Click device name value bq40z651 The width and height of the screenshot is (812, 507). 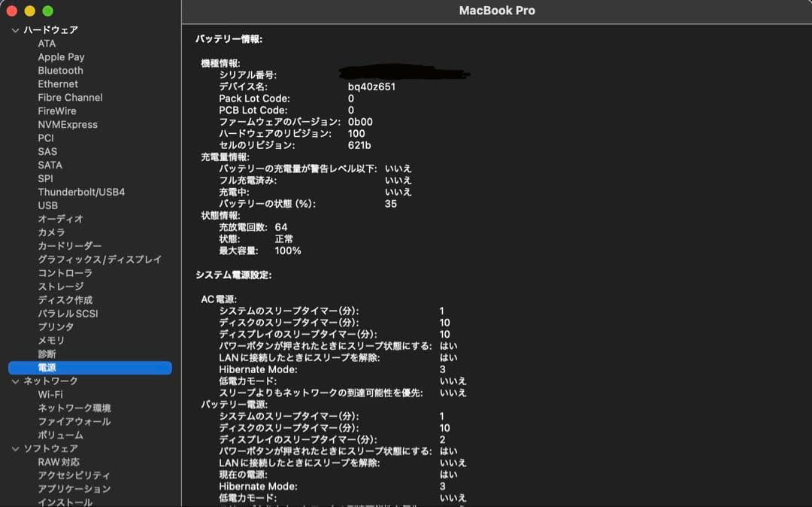371,87
